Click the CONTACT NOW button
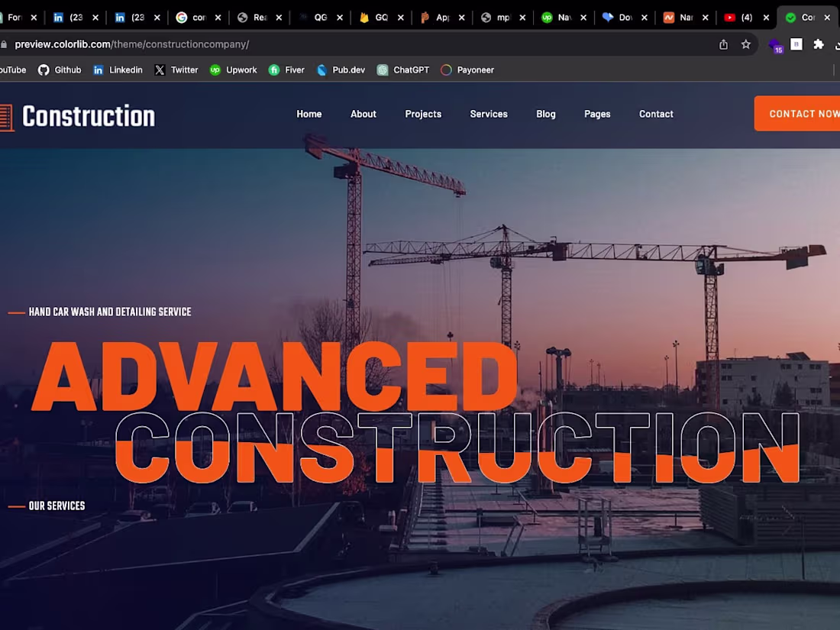Image resolution: width=840 pixels, height=630 pixels. [802, 113]
